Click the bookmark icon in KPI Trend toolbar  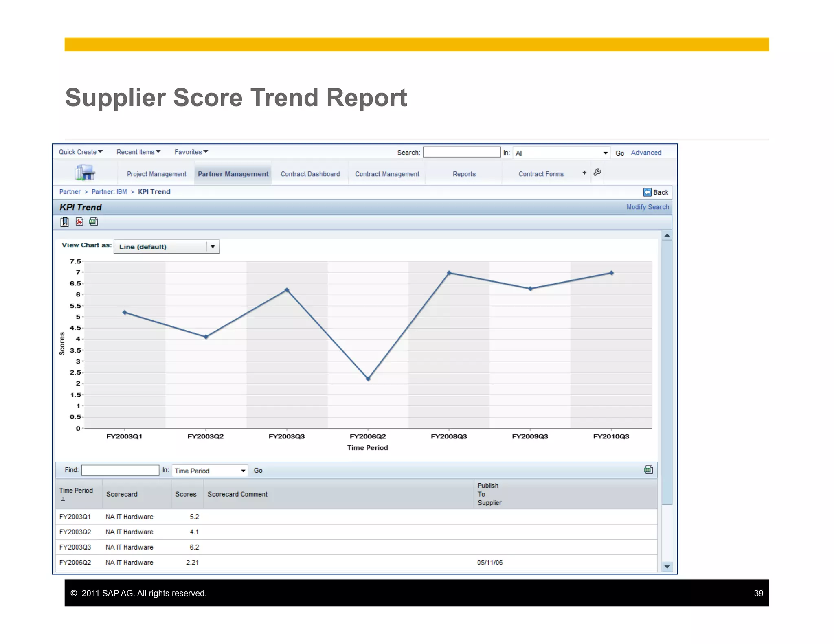pos(64,222)
